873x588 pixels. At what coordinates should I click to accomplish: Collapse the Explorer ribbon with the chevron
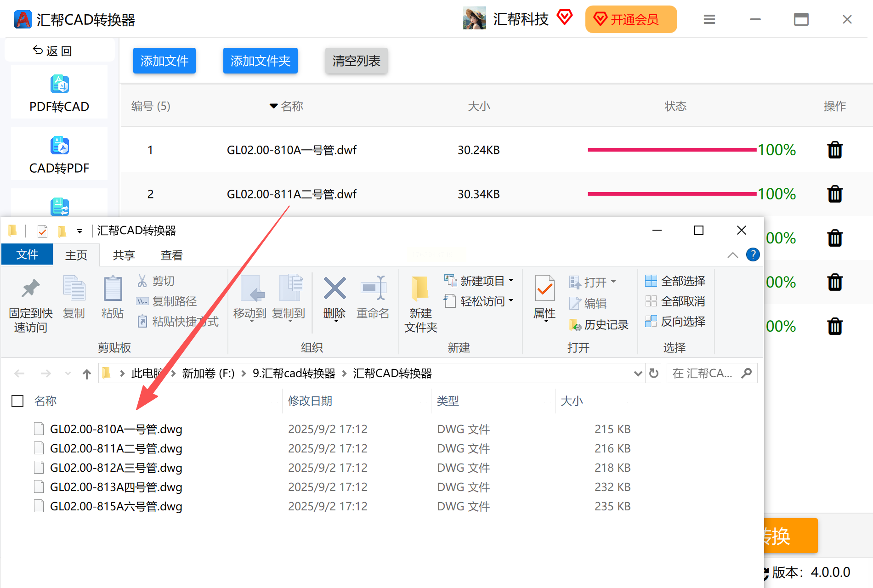tap(733, 255)
